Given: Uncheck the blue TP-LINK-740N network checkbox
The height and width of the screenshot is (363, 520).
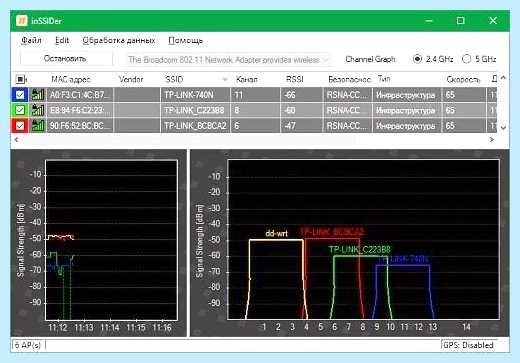Looking at the screenshot, I should (20, 95).
